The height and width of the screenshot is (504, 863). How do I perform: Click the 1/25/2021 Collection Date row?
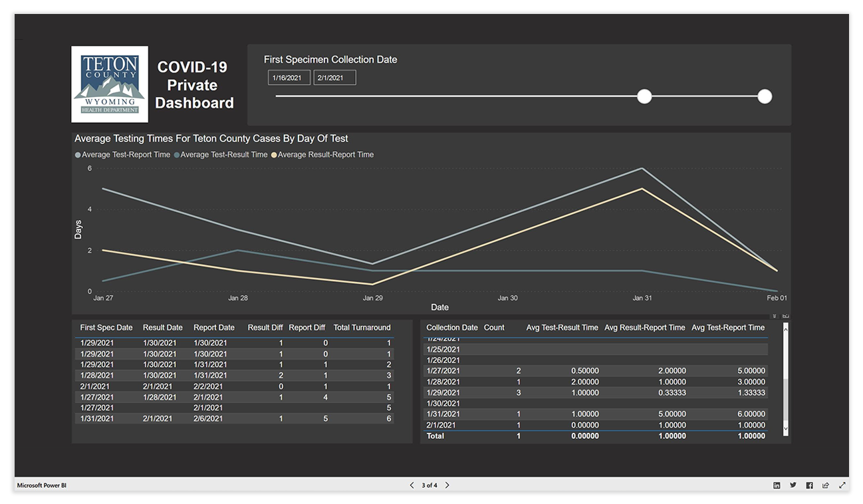click(x=596, y=349)
